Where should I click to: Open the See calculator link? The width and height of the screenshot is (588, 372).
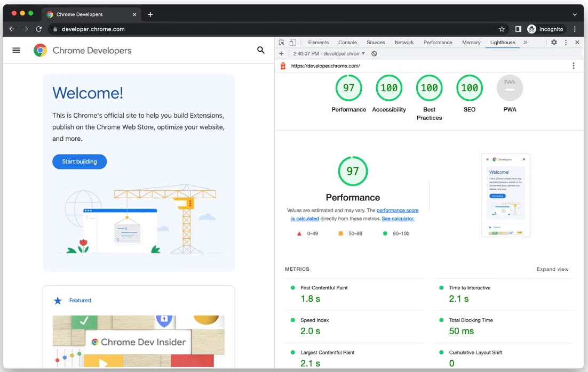(x=398, y=219)
